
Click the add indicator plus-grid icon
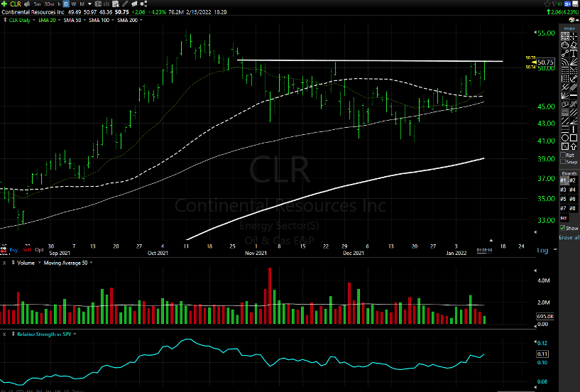coord(116,4)
